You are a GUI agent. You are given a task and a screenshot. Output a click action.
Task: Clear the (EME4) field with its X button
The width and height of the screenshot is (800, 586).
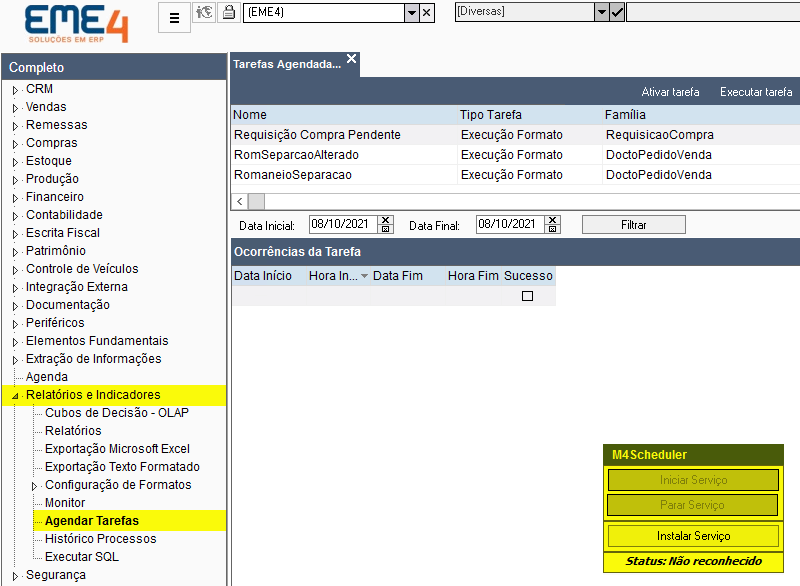(x=427, y=13)
